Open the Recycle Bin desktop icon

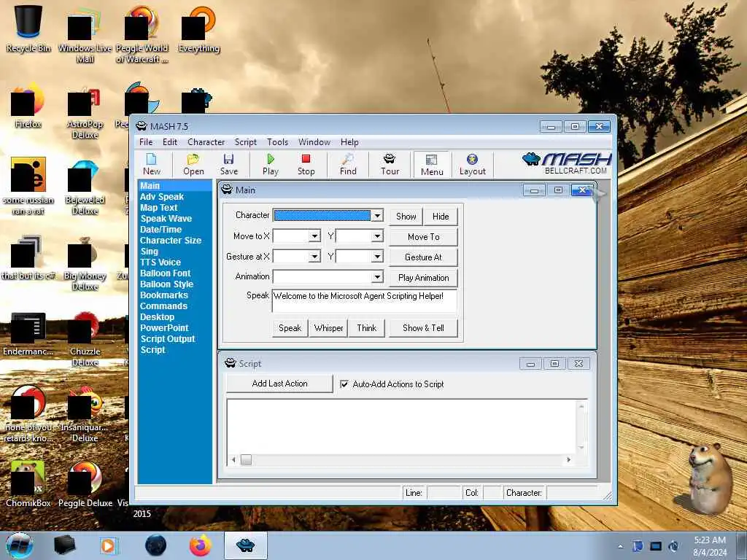point(28,28)
